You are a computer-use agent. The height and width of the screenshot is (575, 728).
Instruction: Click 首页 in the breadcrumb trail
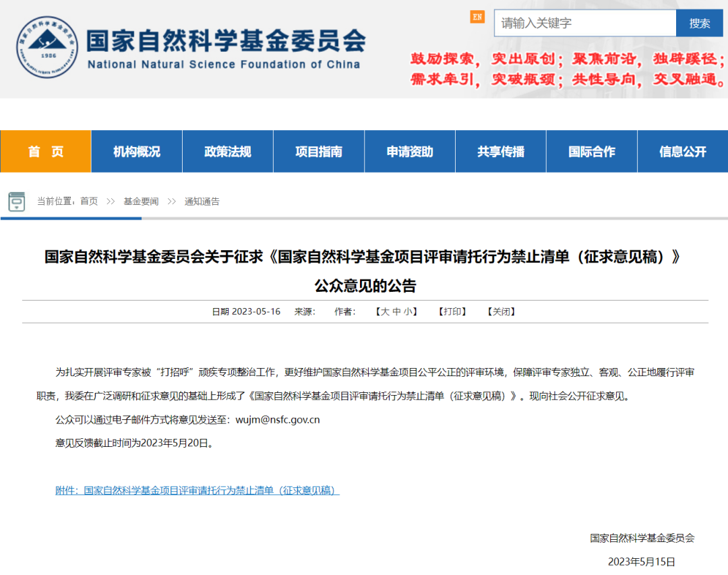click(x=89, y=202)
